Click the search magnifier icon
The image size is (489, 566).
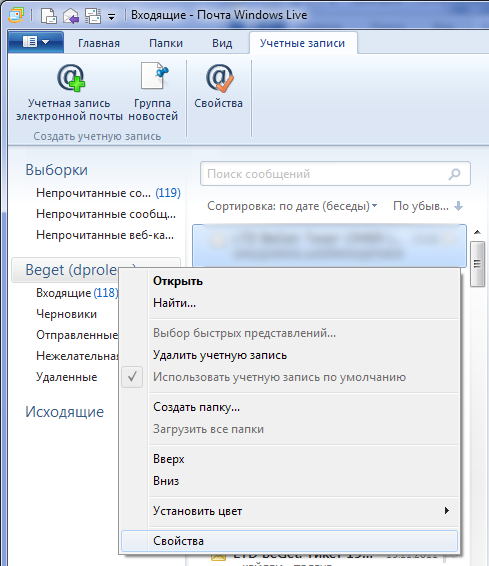(454, 174)
